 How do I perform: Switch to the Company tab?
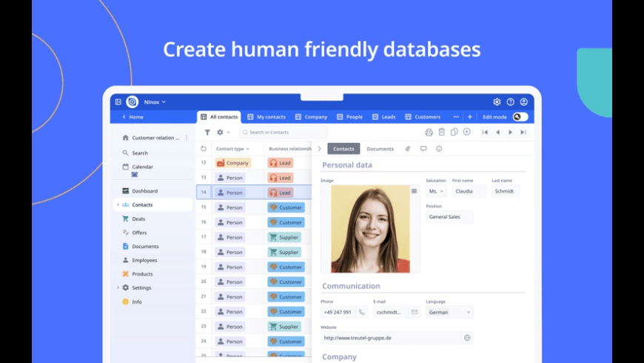312,117
